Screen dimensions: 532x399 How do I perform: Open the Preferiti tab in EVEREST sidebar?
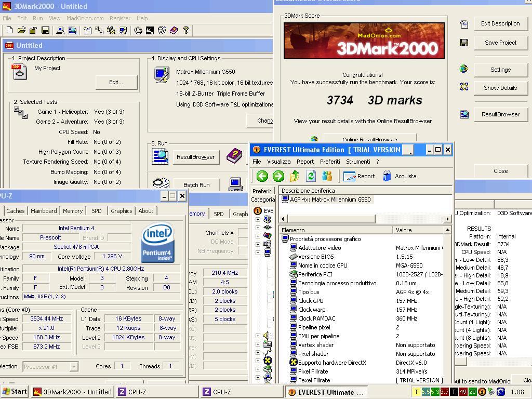coord(262,191)
